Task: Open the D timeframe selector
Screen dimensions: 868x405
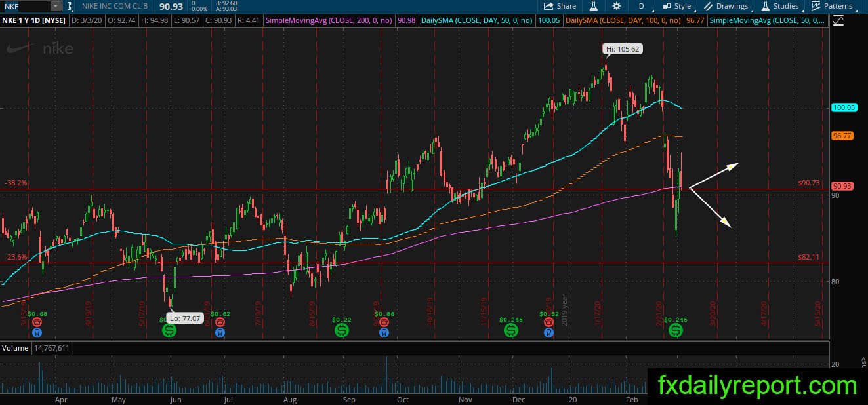Action: pyautogui.click(x=641, y=6)
